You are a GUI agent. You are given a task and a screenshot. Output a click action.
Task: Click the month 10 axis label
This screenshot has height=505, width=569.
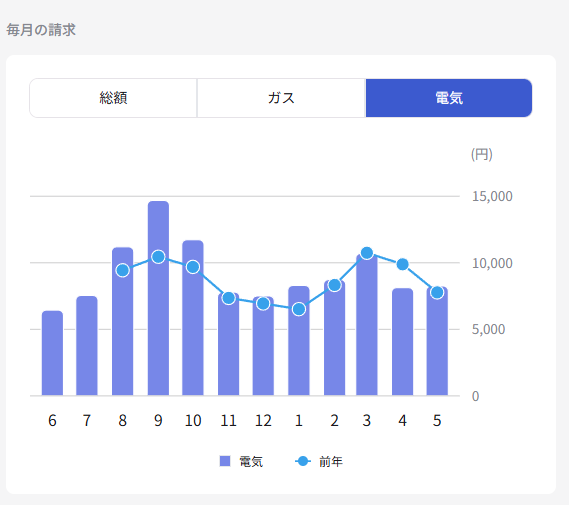pos(193,420)
